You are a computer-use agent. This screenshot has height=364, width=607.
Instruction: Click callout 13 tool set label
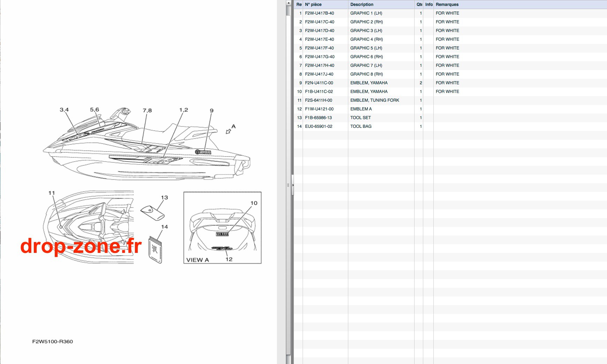[x=165, y=198]
